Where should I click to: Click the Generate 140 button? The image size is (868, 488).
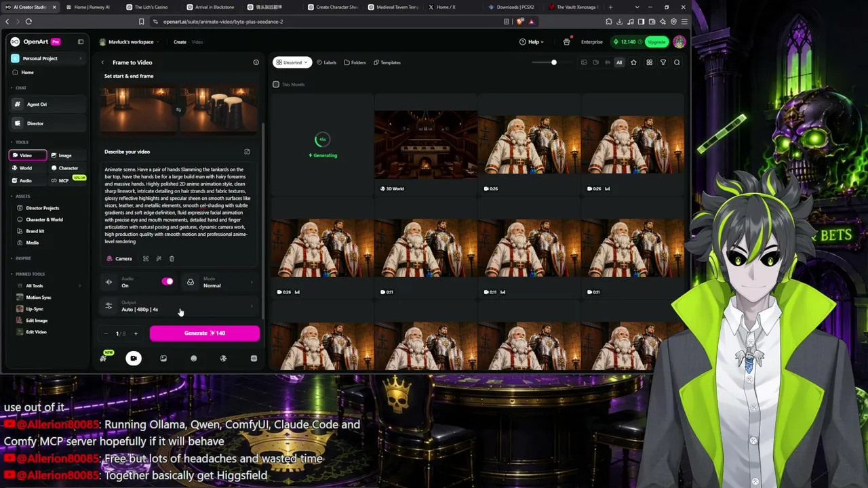tap(205, 333)
